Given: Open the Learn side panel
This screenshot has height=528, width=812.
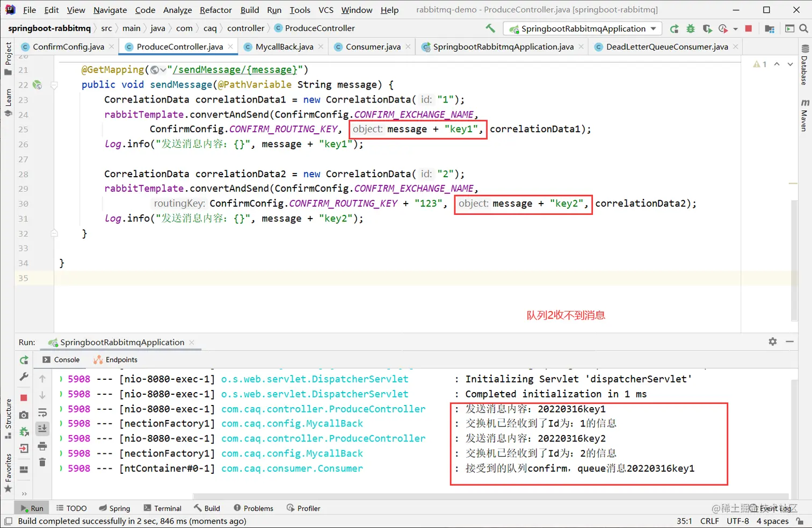Looking at the screenshot, I should coord(8,103).
